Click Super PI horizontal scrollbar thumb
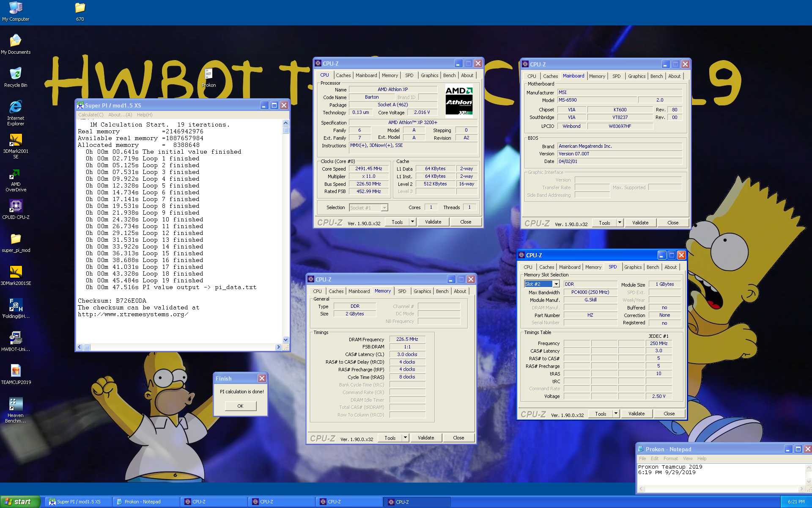812x508 pixels. click(x=87, y=347)
